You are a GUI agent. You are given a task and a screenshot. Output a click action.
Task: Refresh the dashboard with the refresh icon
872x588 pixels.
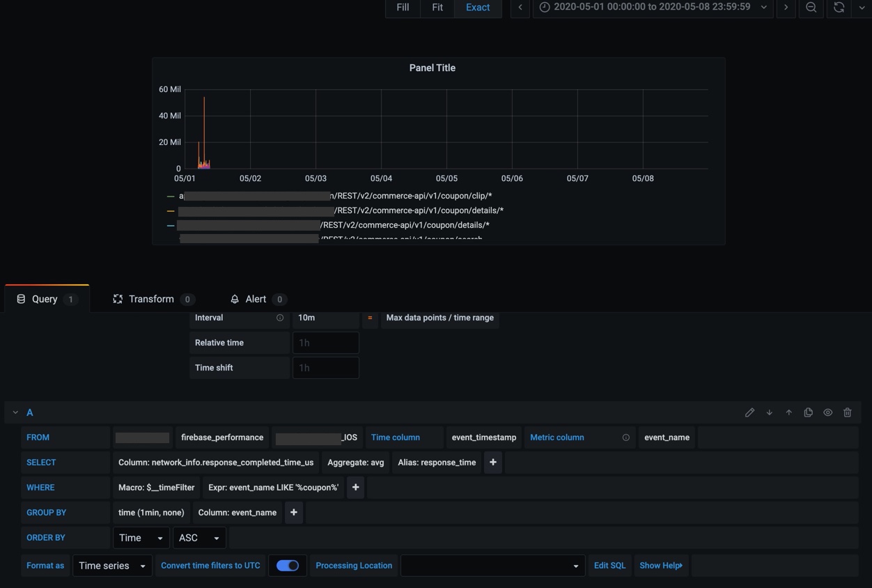[x=839, y=8]
